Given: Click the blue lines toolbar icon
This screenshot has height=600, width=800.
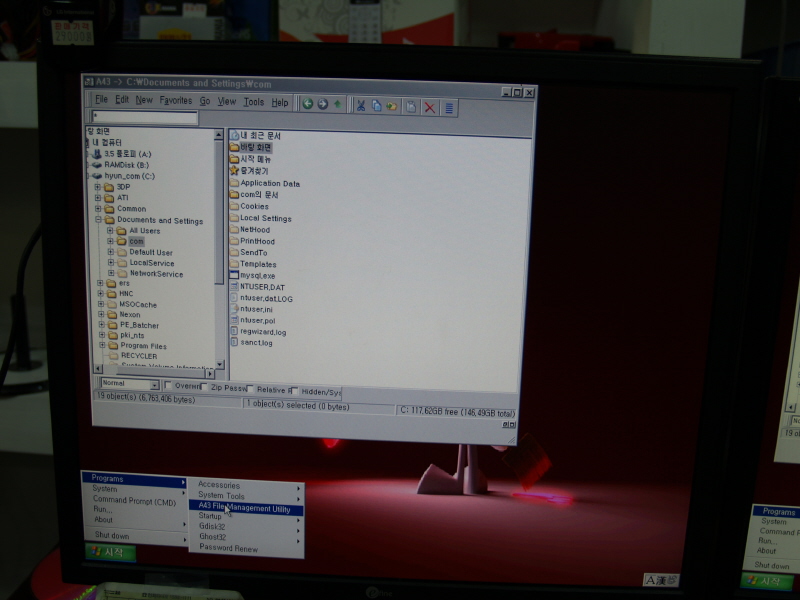Looking at the screenshot, I should (x=449, y=108).
